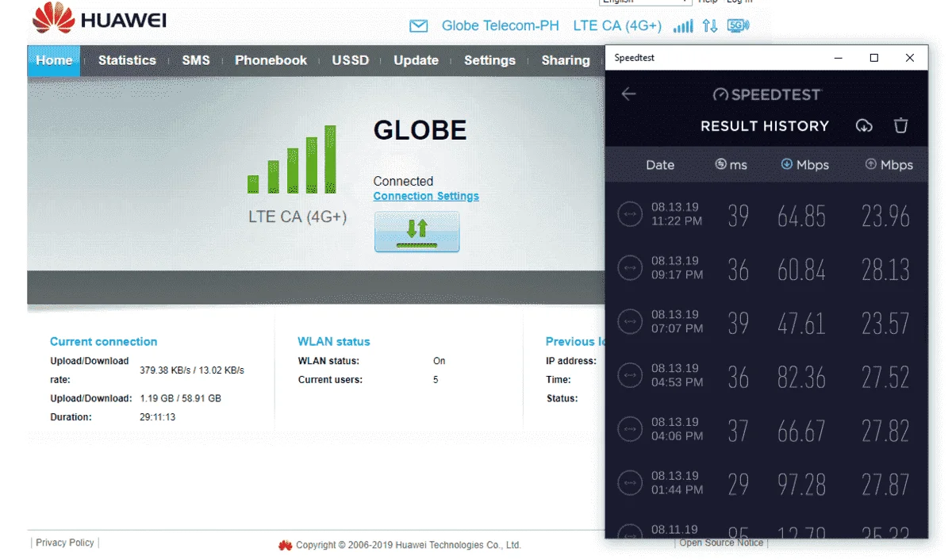Maximize the Speedtest window
Viewport: 952px width, 560px height.
pos(873,58)
